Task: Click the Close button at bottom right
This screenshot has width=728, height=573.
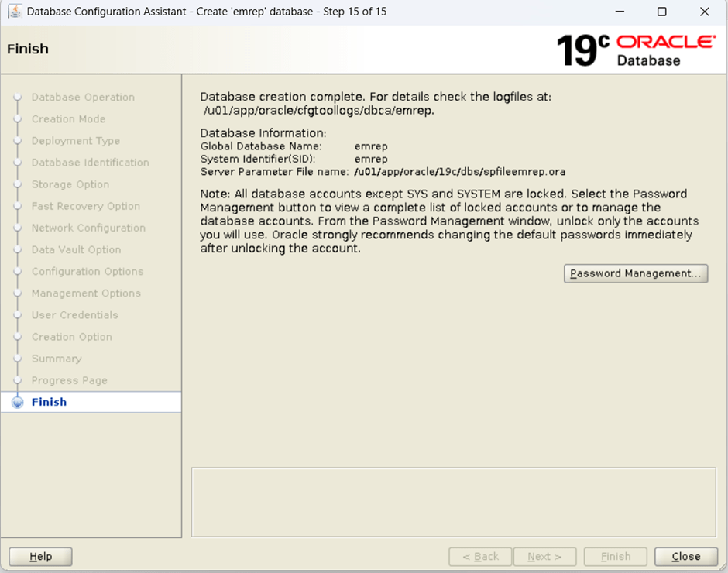Action: (685, 556)
